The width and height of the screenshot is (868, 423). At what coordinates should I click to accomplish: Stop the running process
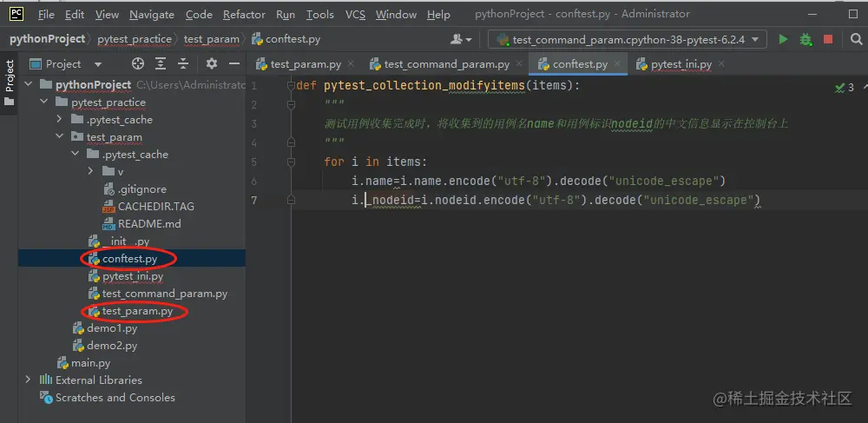828,39
